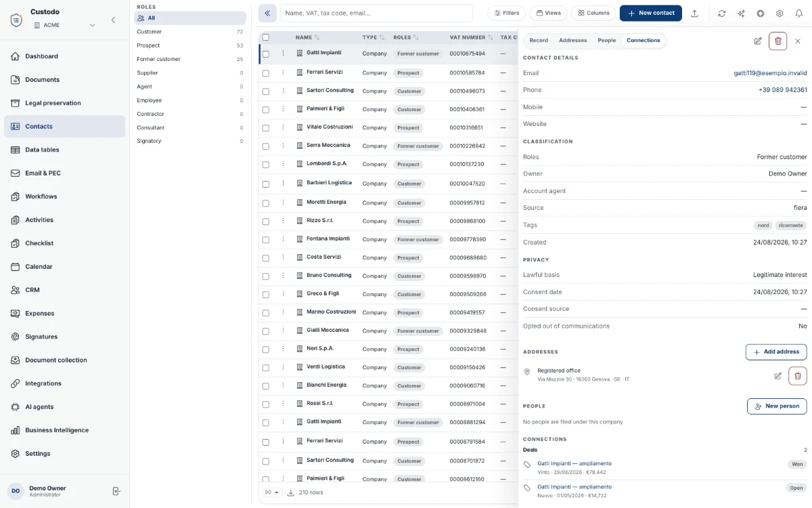Viewport: 812px width, 508px height.
Task: Toggle select-all checkbox in table header
Action: (x=266, y=37)
